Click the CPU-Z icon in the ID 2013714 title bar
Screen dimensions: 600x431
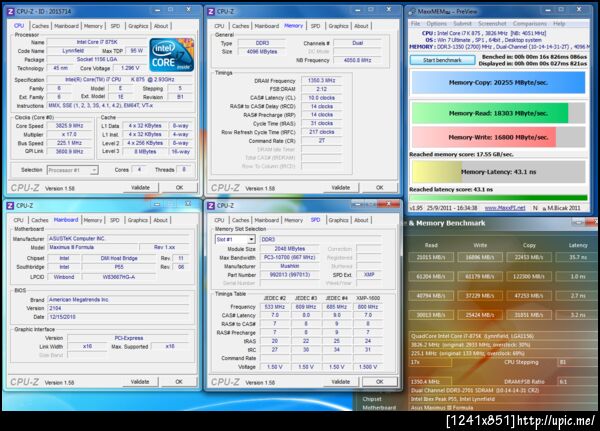11,11
